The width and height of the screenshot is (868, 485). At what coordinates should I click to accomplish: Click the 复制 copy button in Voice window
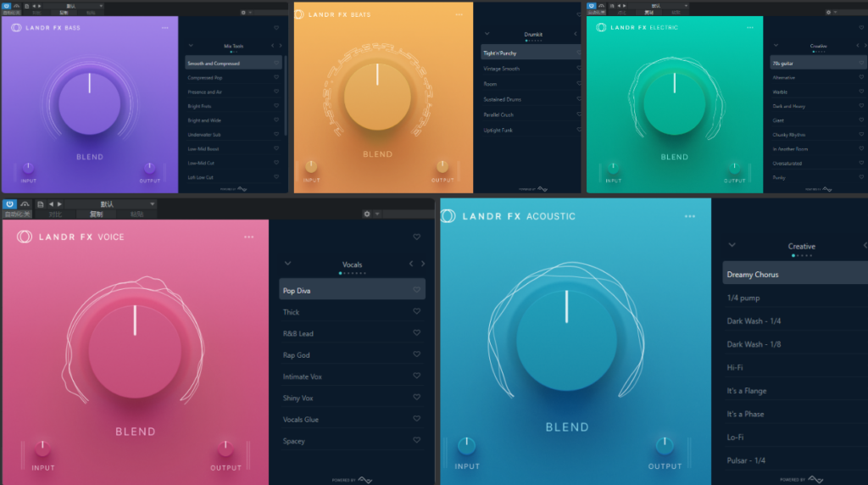97,215
